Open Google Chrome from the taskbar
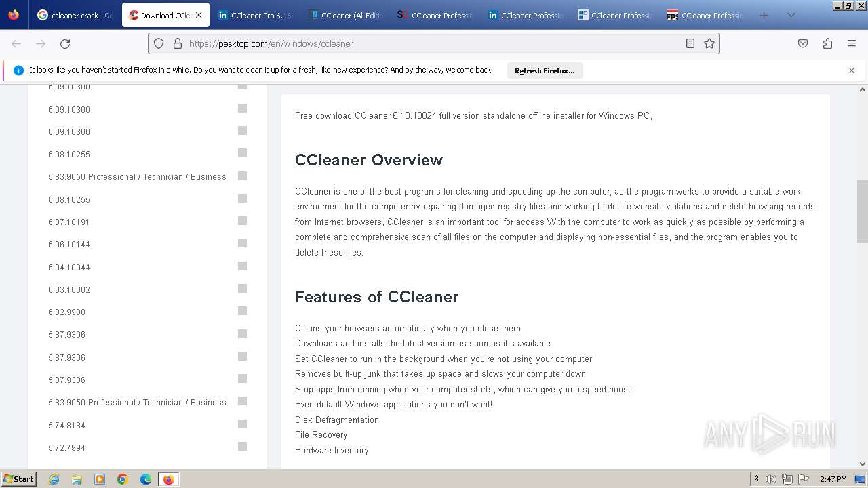This screenshot has height=488, width=868. click(123, 479)
